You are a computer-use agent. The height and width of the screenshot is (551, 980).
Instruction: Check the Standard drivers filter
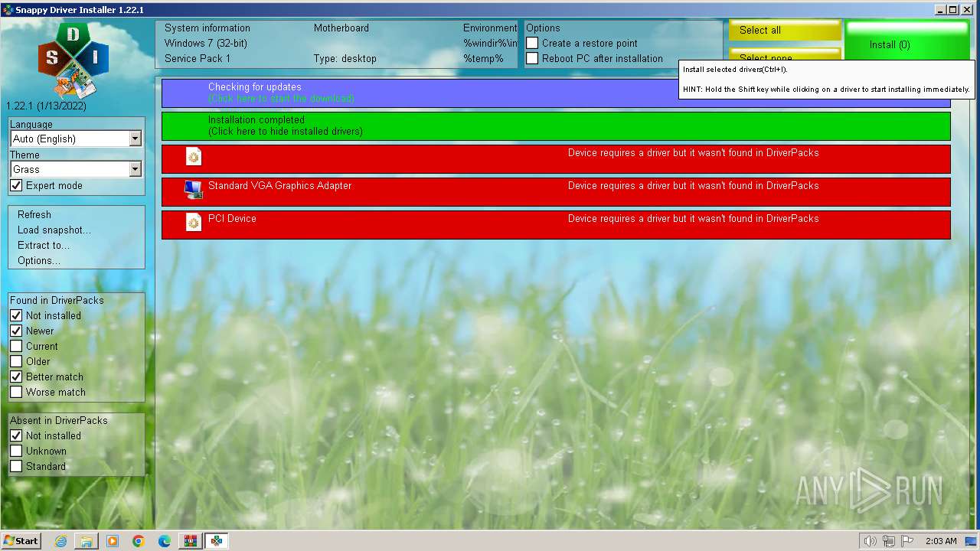pos(16,467)
